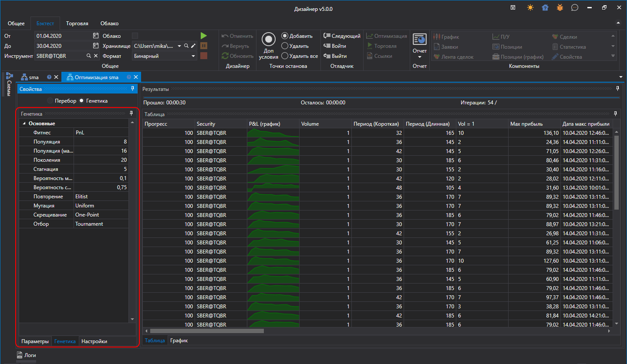The width and height of the screenshot is (627, 364).
Task: Close the sma tab
Action: pos(56,77)
